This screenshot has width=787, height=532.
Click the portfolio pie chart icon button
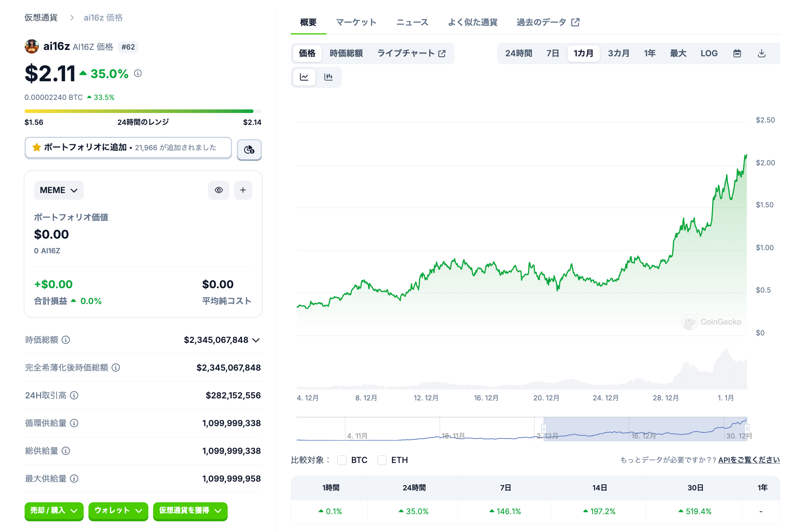(x=249, y=149)
